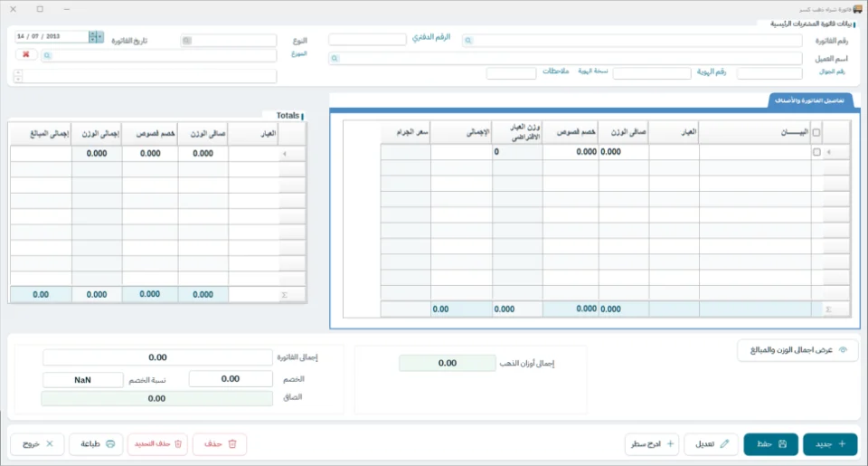The height and width of the screenshot is (466, 868).
Task: Click the blue المورد label link
Action: click(299, 53)
